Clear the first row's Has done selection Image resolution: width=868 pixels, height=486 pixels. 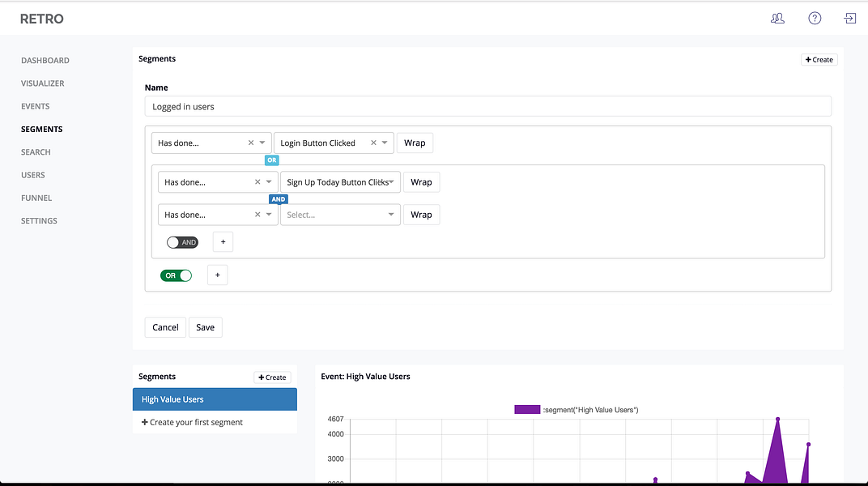click(x=251, y=143)
